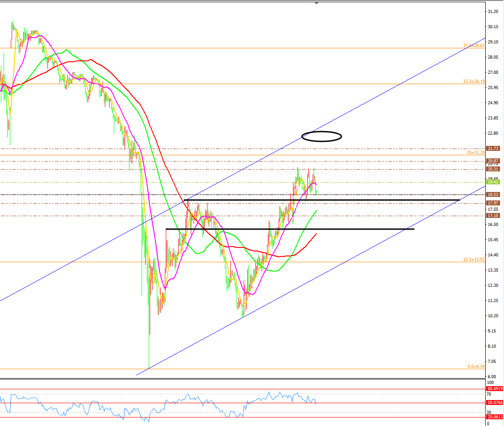The width and height of the screenshot is (504, 426).
Task: Select the red 20.0613 RSI level tag
Action: [x=495, y=417]
